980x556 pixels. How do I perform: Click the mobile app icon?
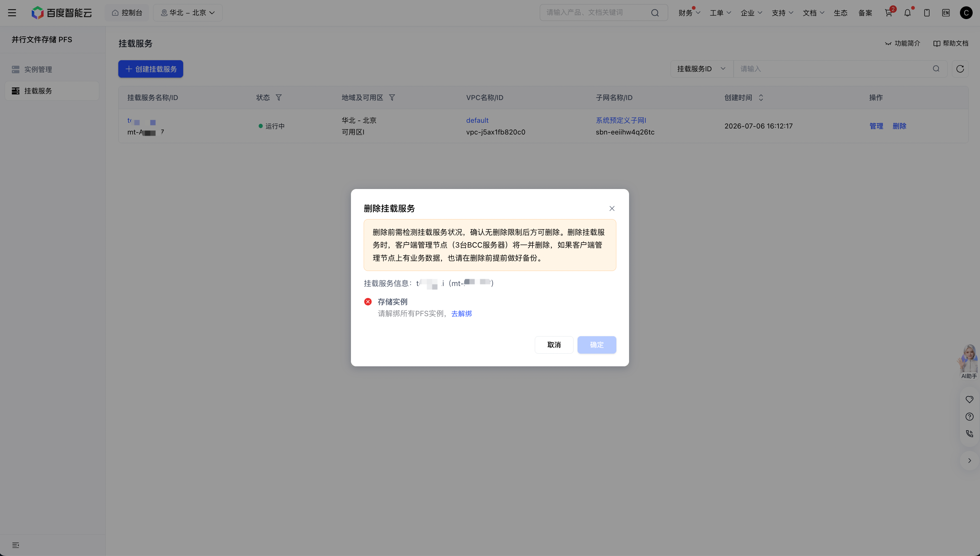click(927, 13)
